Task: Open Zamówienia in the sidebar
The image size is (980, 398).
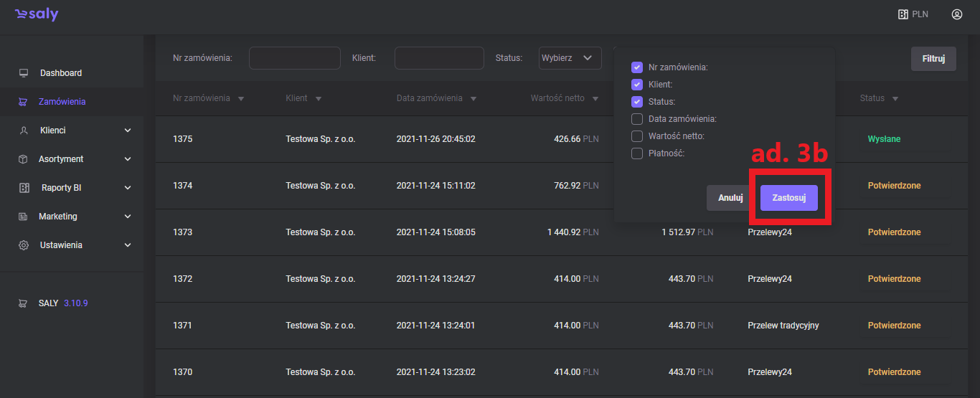Action: click(62, 102)
